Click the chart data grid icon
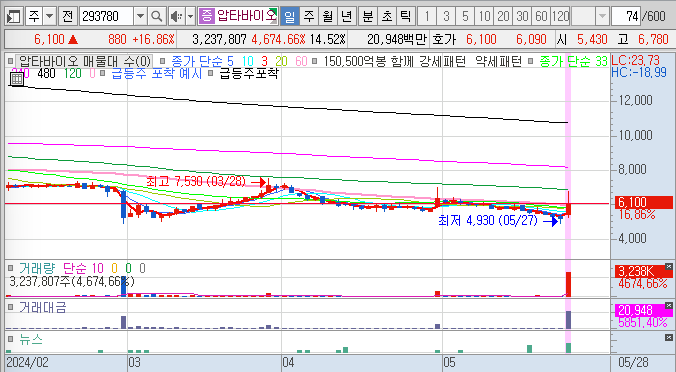 (17, 78)
